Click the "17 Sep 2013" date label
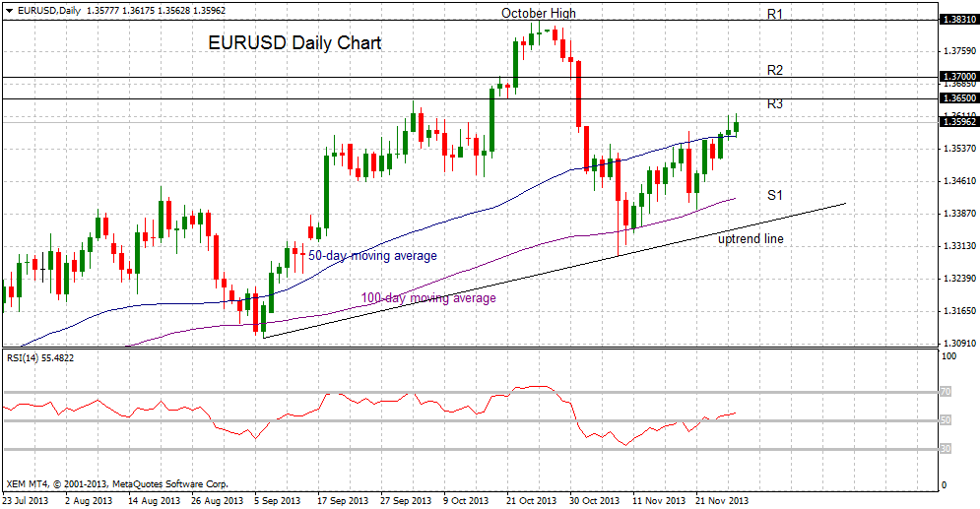This screenshot has height=509, width=980. click(343, 501)
